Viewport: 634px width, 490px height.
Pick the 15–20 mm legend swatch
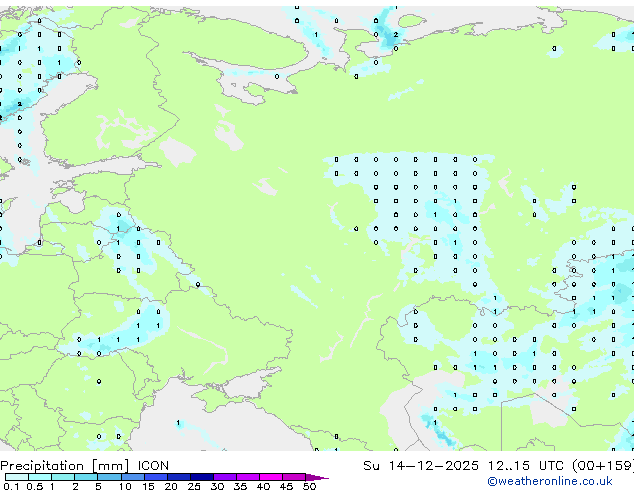click(x=155, y=477)
